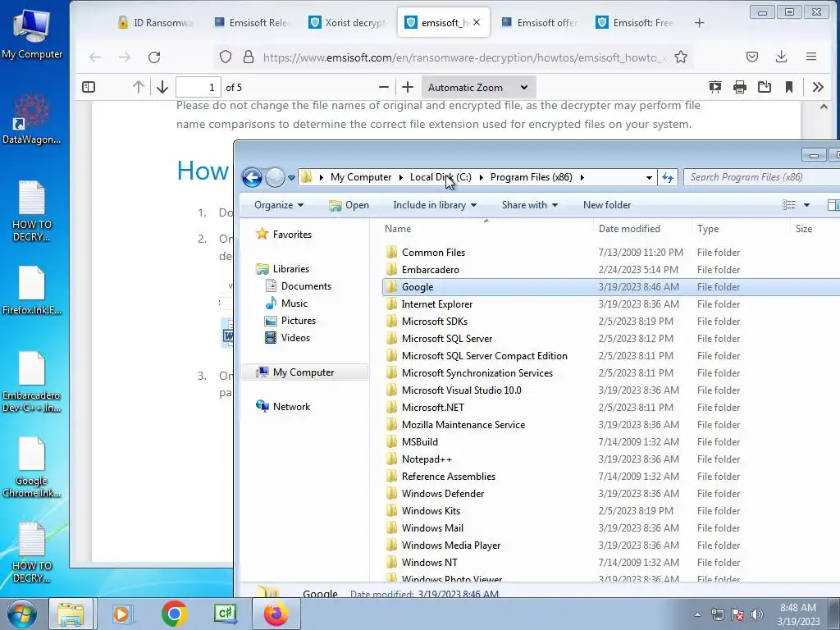This screenshot has height=630, width=840.
Task: Refresh the Explorer folder view
Action: point(668,177)
